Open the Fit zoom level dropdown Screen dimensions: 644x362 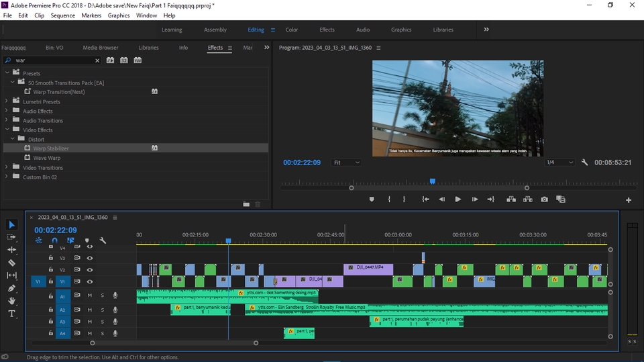(347, 163)
